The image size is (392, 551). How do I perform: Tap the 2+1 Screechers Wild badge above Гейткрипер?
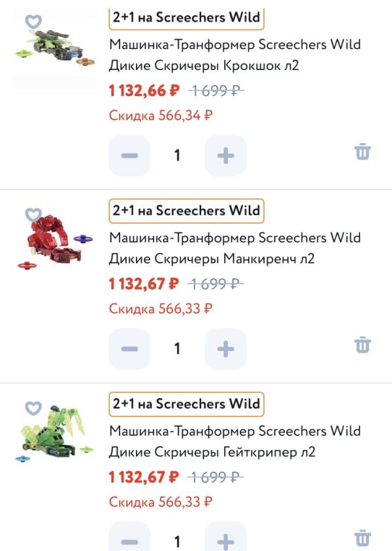point(186,404)
